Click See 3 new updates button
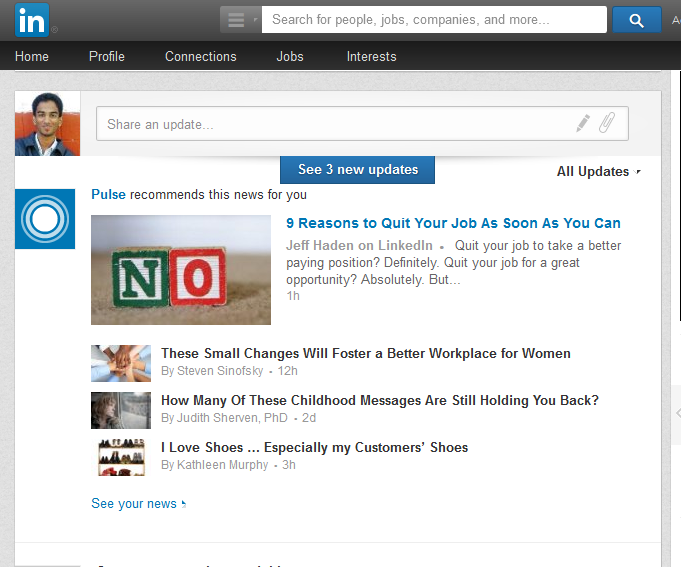Viewport: 681px width, 567px height. [x=357, y=170]
